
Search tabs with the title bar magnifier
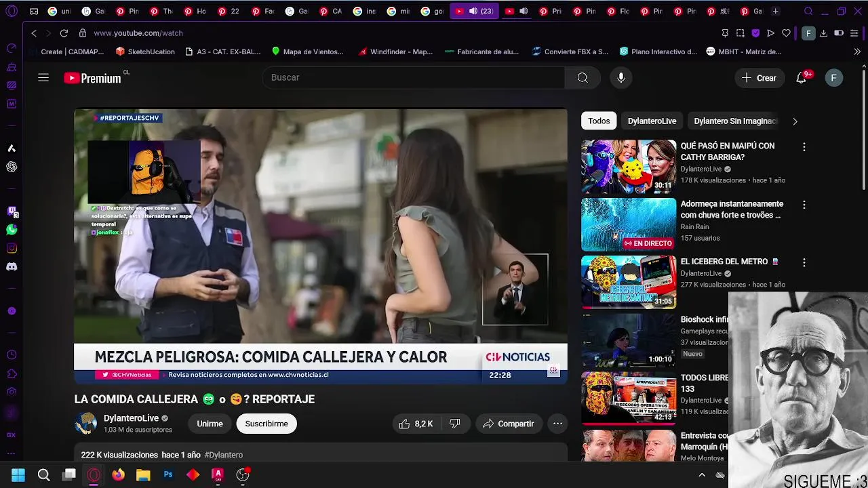pos(808,12)
